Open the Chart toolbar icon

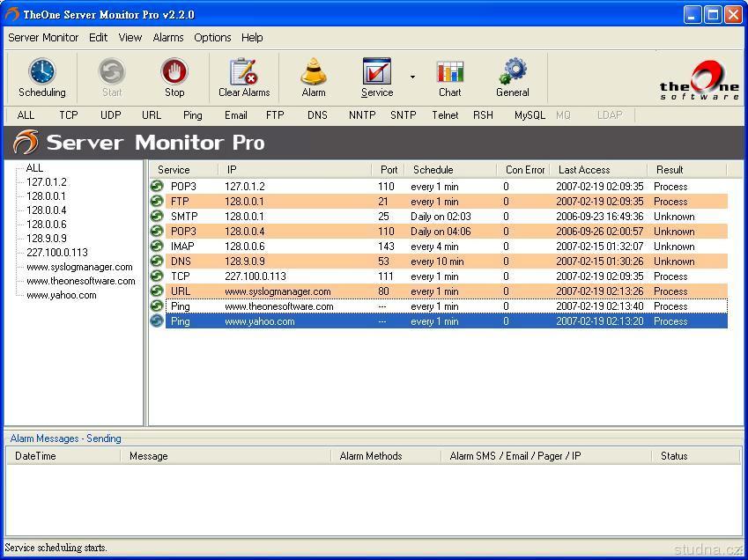click(x=449, y=72)
